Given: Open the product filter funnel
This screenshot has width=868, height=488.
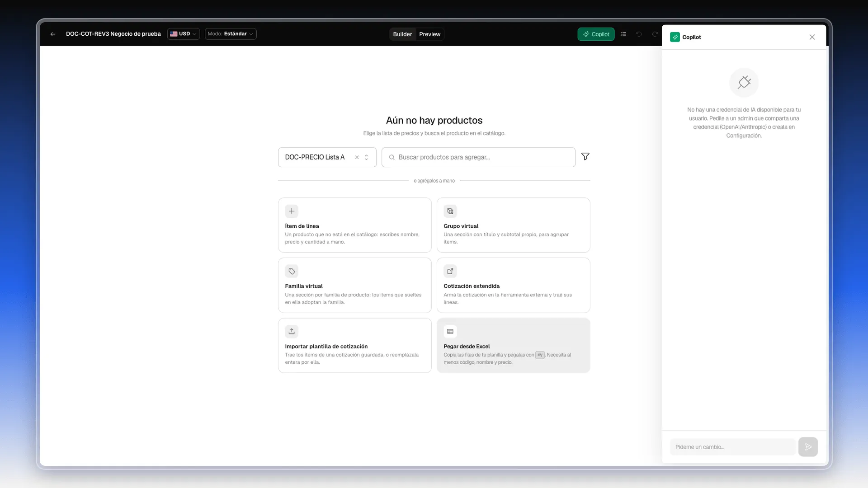Looking at the screenshot, I should (x=585, y=156).
